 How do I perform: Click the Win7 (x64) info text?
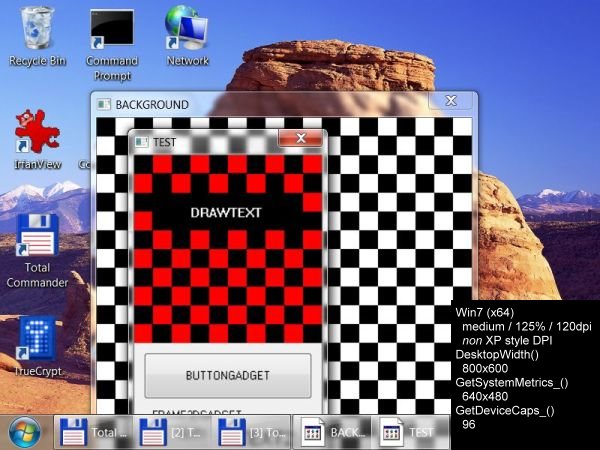(x=484, y=312)
